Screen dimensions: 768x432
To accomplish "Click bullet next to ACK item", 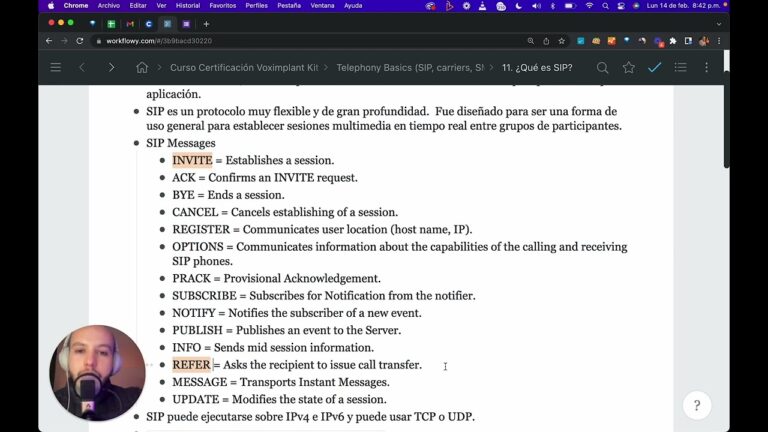I will click(163, 178).
